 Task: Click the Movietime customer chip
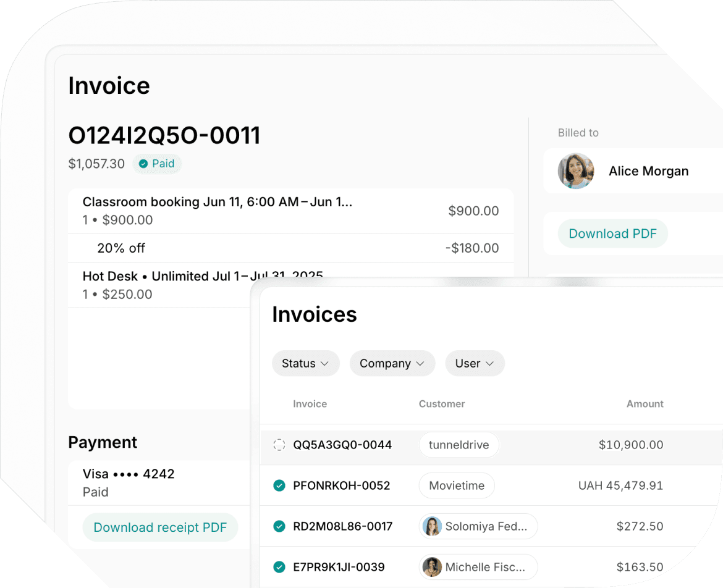457,485
